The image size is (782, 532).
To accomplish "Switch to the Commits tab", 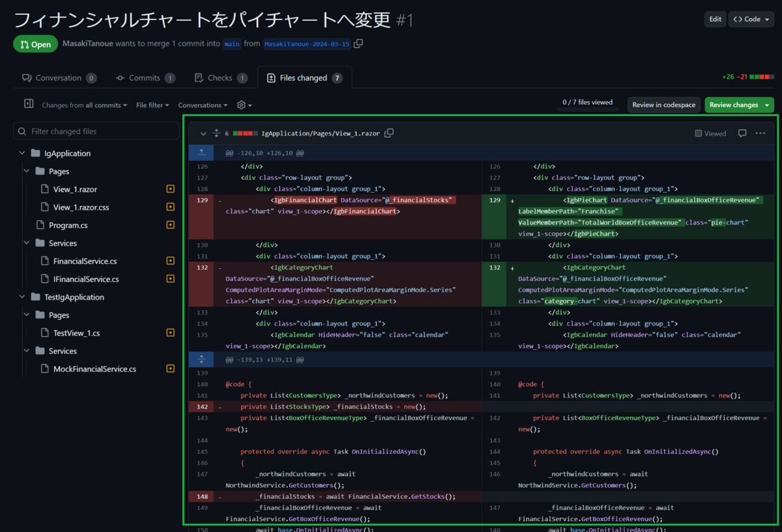I will [x=146, y=77].
